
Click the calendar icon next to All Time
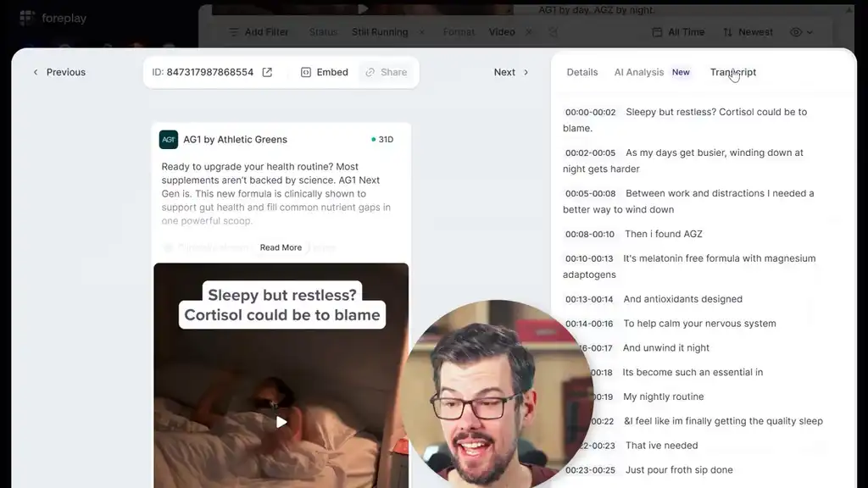click(x=657, y=31)
